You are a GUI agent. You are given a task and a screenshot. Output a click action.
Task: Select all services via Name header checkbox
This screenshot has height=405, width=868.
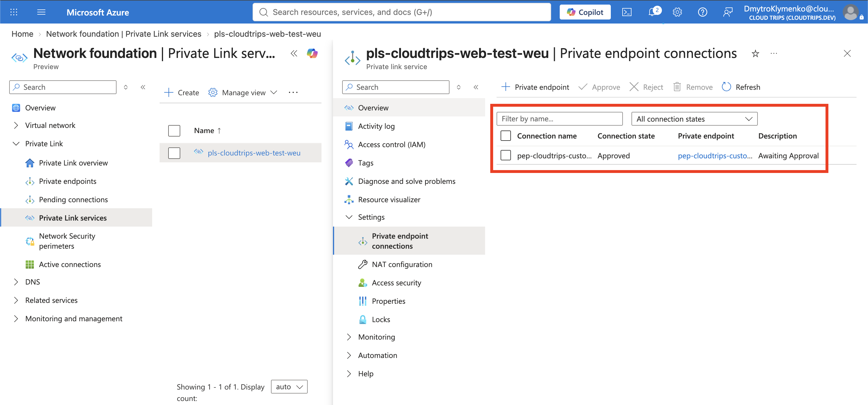[x=174, y=131]
